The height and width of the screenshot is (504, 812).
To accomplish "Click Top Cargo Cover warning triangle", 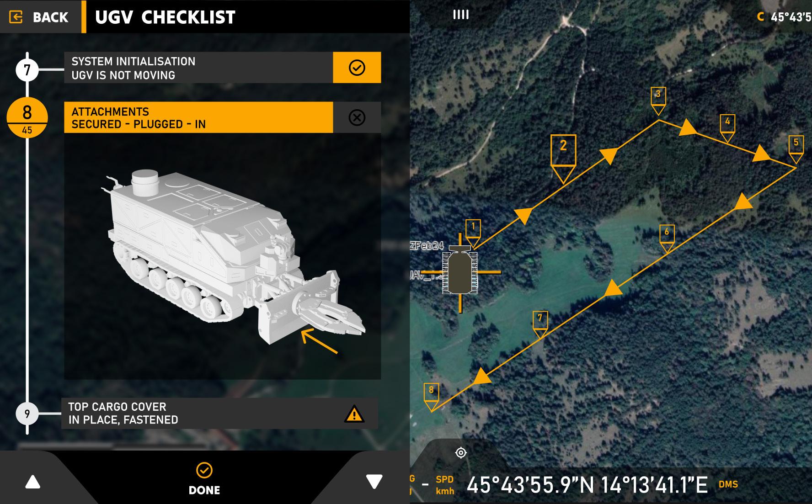I will pos(354,414).
